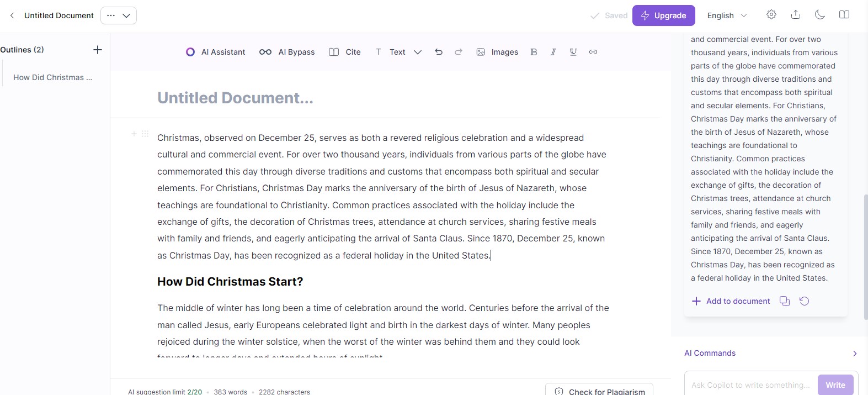This screenshot has height=395, width=868.
Task: Click the block drag handle dots icon
Action: [x=145, y=134]
